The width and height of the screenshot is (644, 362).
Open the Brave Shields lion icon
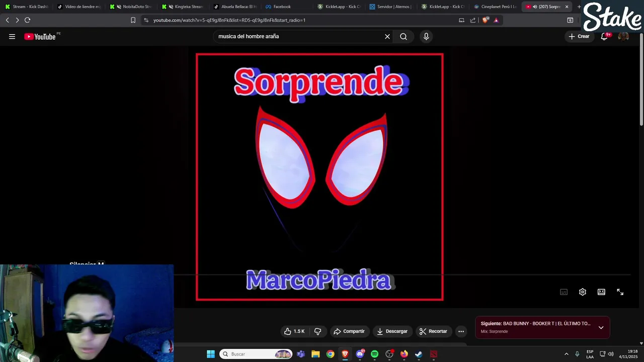485,20
